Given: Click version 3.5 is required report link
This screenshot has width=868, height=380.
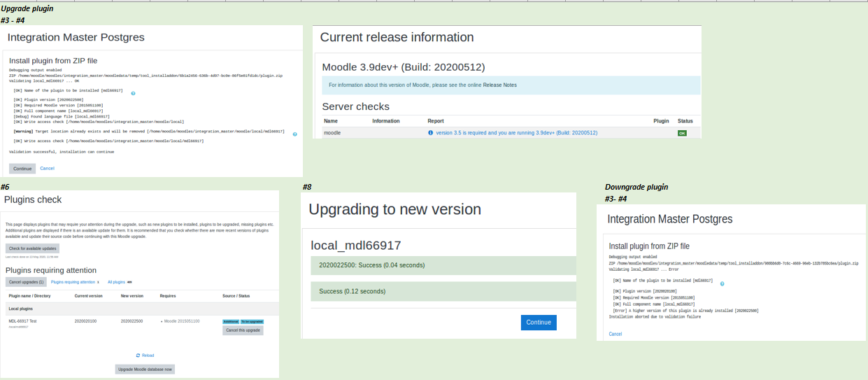Looking at the screenshot, I should (516, 132).
